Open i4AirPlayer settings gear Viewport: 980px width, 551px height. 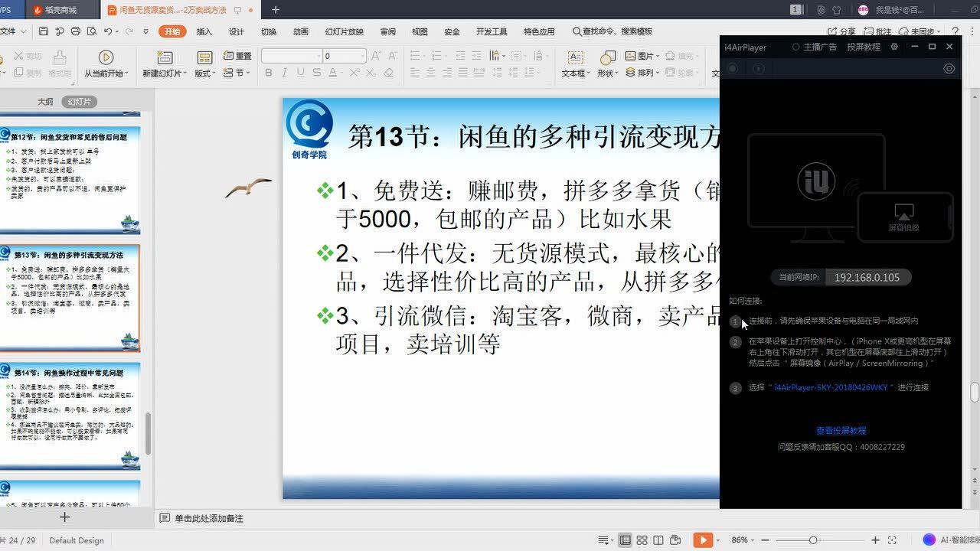tap(894, 47)
